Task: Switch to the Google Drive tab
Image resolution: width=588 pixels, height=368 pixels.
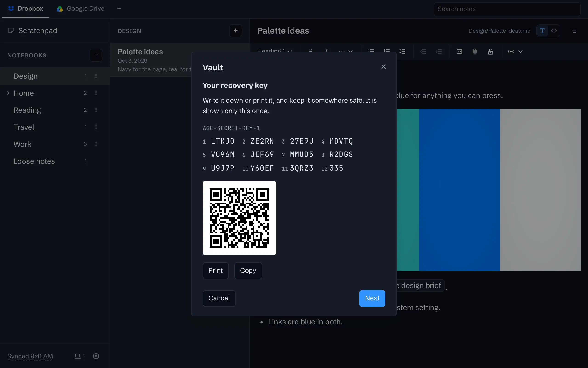Action: (x=80, y=9)
